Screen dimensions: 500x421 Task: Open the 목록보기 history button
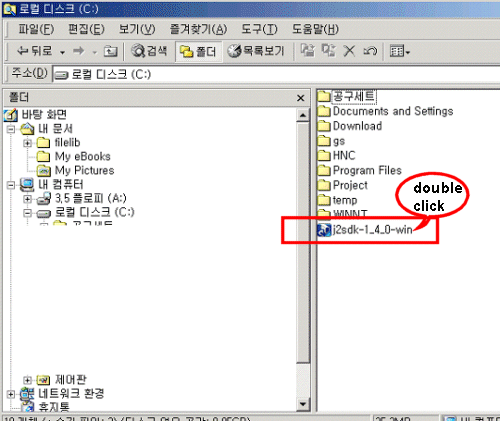pos(256,51)
